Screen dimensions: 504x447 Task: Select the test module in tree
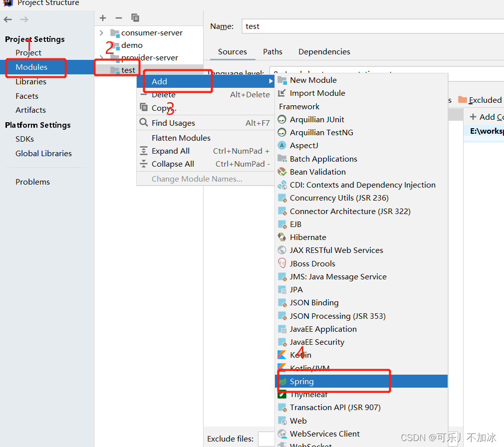coord(128,70)
